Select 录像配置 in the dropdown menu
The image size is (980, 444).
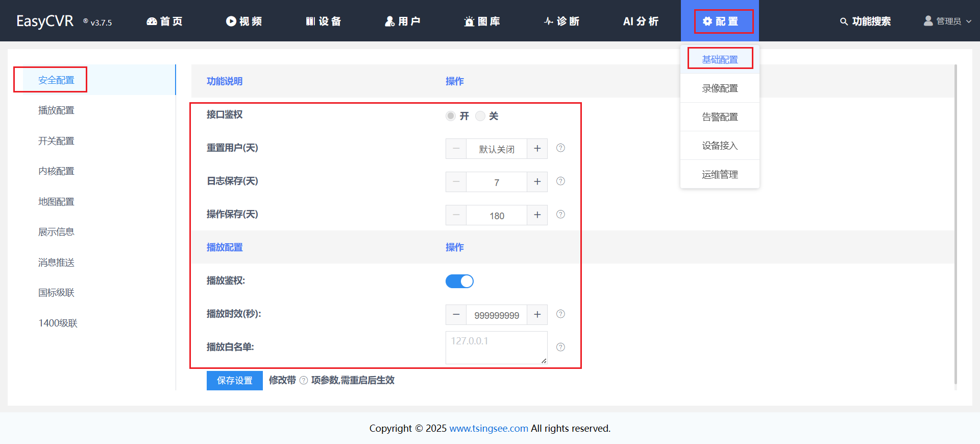pyautogui.click(x=720, y=88)
